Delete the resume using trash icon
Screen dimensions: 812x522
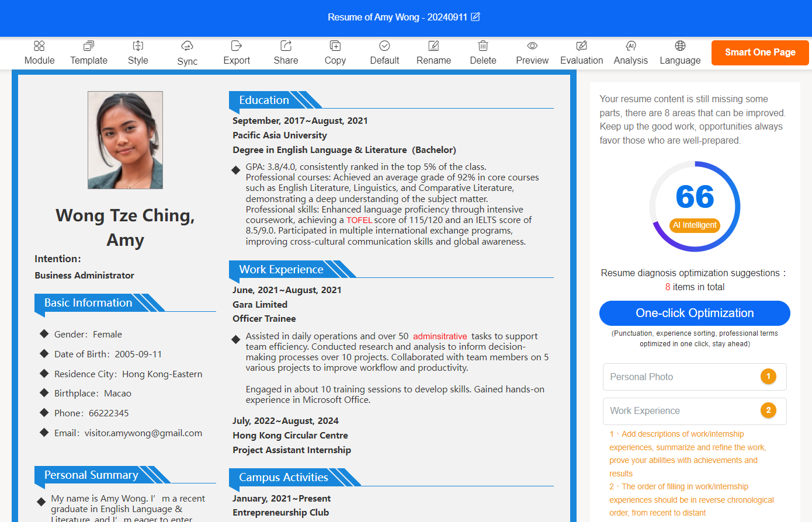(x=483, y=46)
